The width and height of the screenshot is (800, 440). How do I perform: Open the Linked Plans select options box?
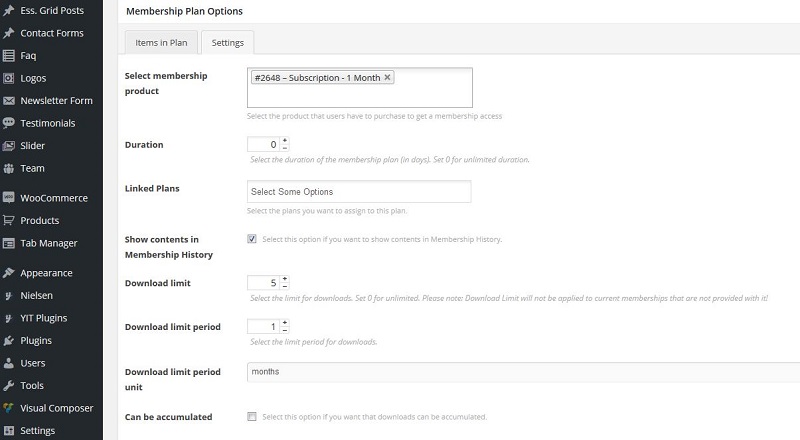359,191
